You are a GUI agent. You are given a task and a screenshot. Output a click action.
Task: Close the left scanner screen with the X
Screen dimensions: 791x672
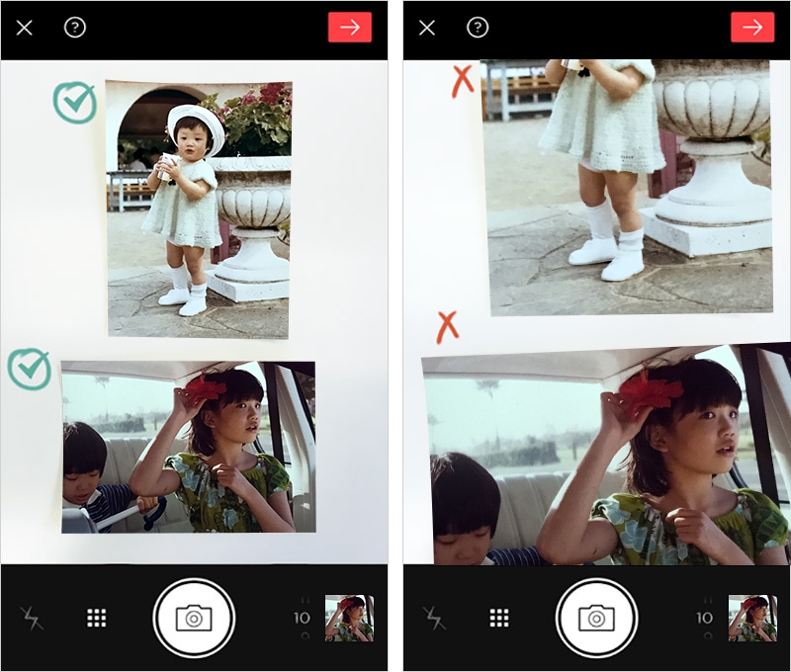pyautogui.click(x=24, y=28)
